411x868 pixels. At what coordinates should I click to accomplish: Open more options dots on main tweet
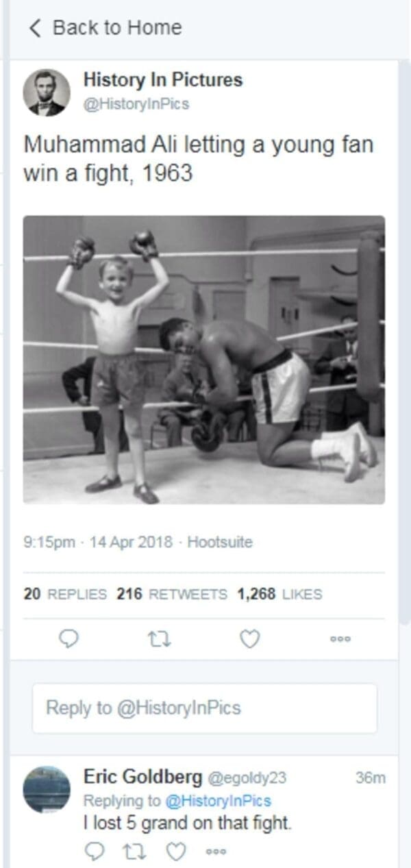coord(340,638)
